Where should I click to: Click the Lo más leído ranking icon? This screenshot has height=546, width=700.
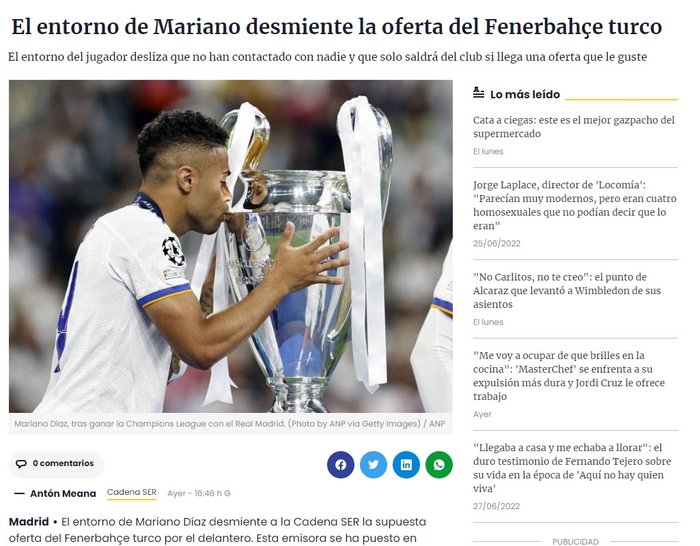click(x=479, y=93)
